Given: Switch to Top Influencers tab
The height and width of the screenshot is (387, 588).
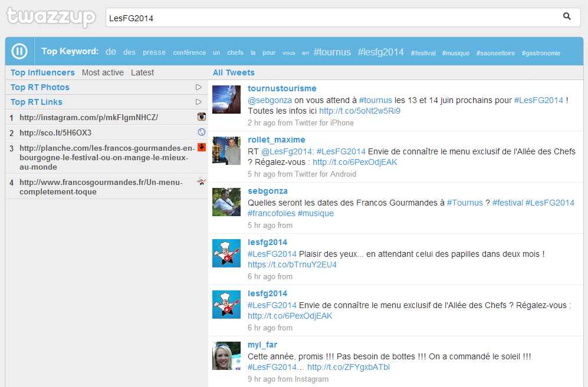Looking at the screenshot, I should pos(42,72).
